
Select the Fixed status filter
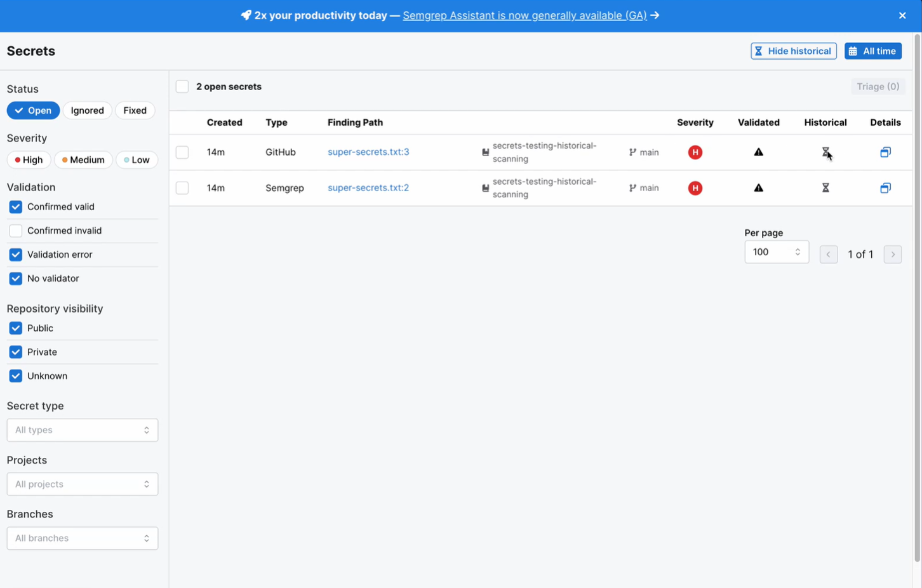[135, 110]
